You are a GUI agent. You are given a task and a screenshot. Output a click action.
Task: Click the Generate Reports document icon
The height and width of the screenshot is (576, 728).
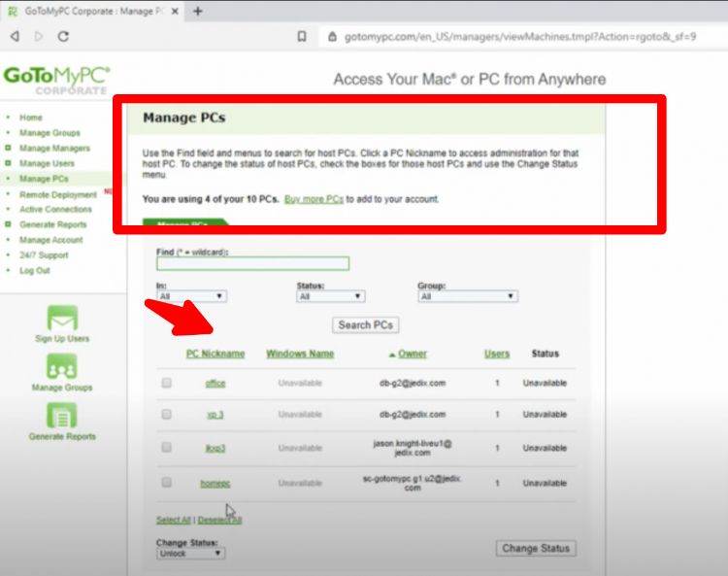62,416
